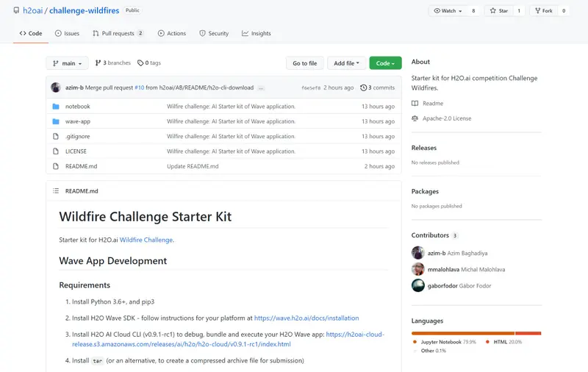Click the Pull requests count badge 2

(140, 33)
